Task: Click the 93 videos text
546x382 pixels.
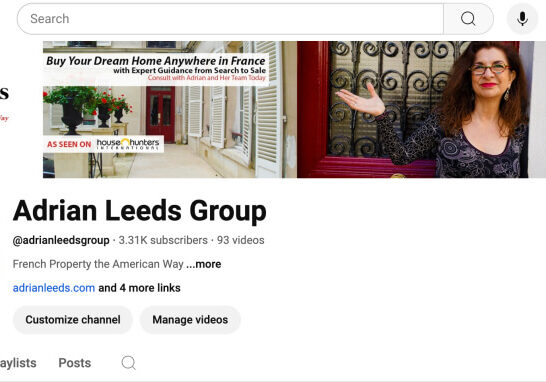Action: click(241, 240)
